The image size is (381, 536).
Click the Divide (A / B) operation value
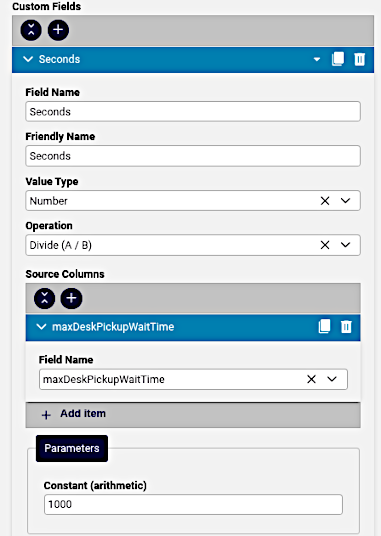click(60, 245)
